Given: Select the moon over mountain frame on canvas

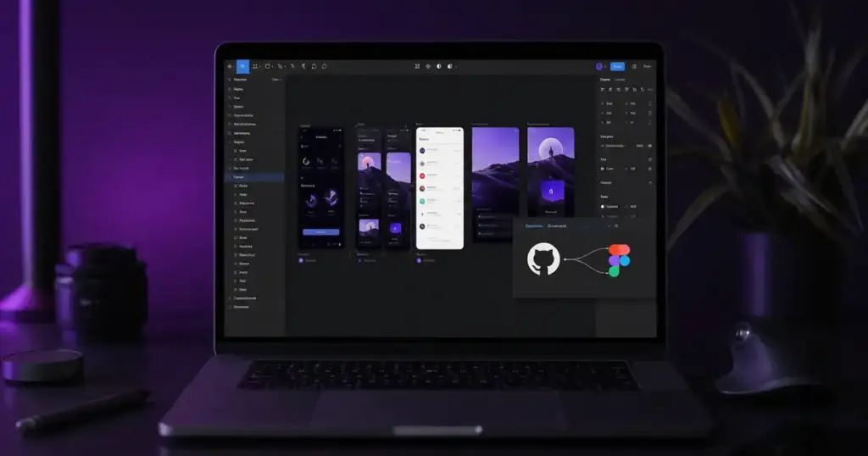Looking at the screenshot, I should pyautogui.click(x=551, y=171).
